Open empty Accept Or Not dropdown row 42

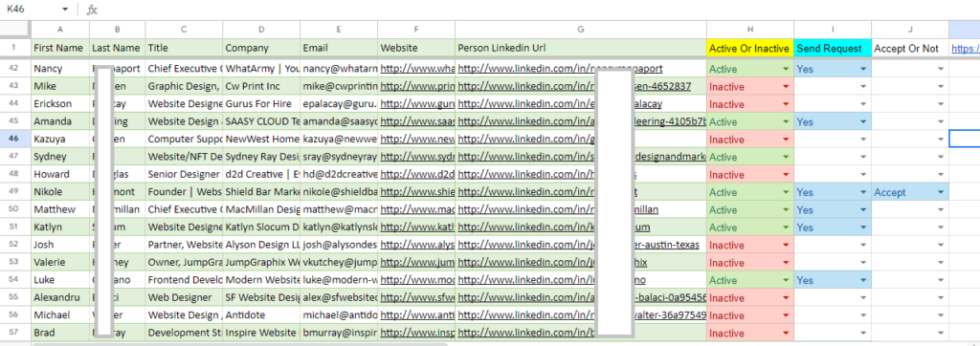tap(942, 70)
